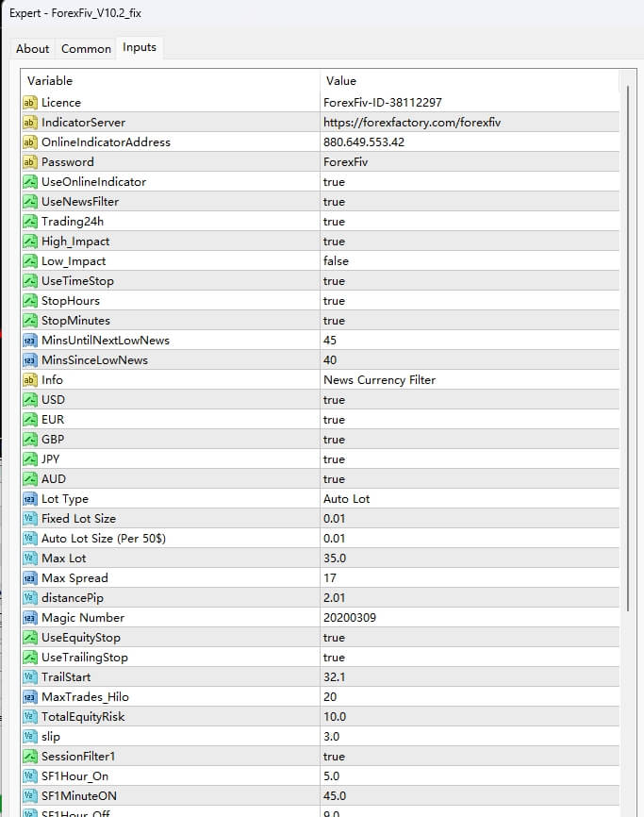Open the Lot Type value selector

pyautogui.click(x=424, y=498)
